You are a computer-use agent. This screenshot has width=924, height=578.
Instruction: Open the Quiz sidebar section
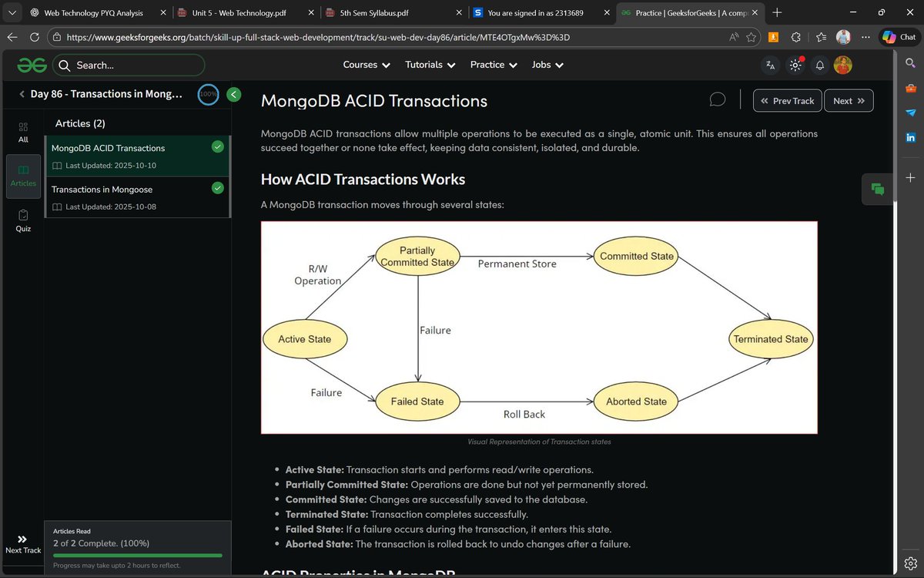pos(23,220)
